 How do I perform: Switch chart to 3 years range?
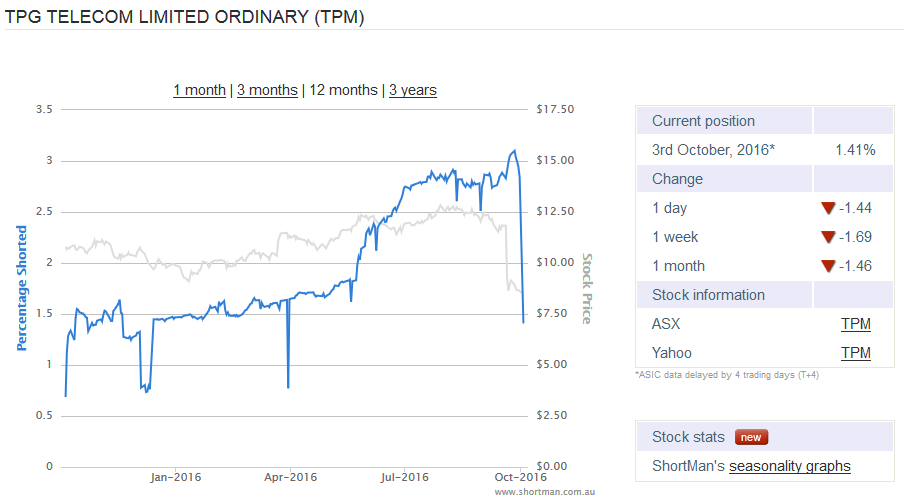coord(413,90)
